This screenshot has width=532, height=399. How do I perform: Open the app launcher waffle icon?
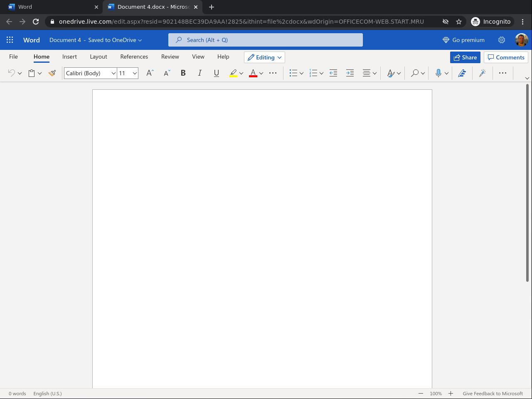[10, 40]
